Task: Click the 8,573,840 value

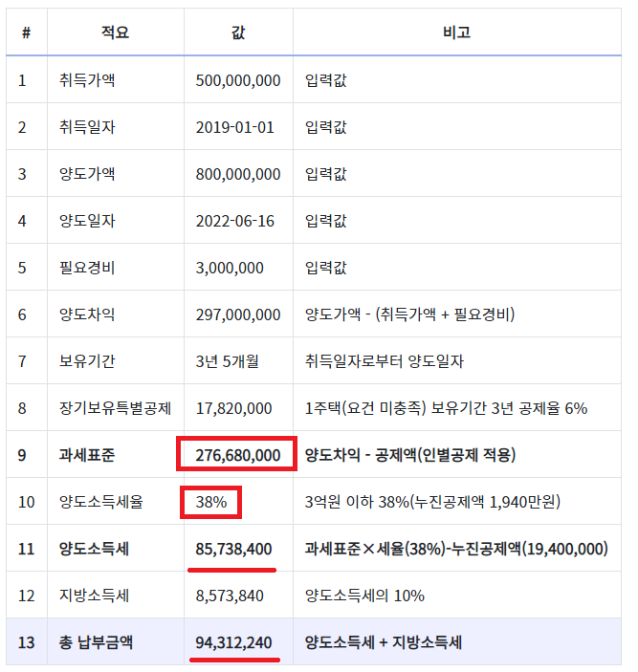Action: coord(230,596)
